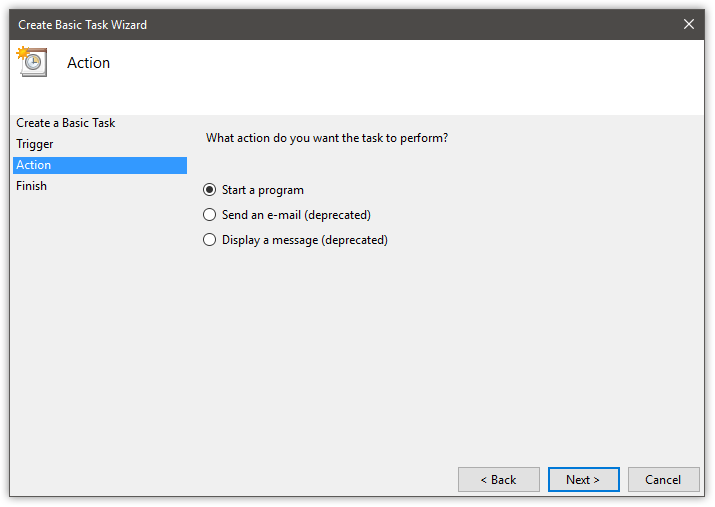This screenshot has height=507, width=715.
Task: Click empty sidebar space under the Finish step
Action: (x=100, y=319)
